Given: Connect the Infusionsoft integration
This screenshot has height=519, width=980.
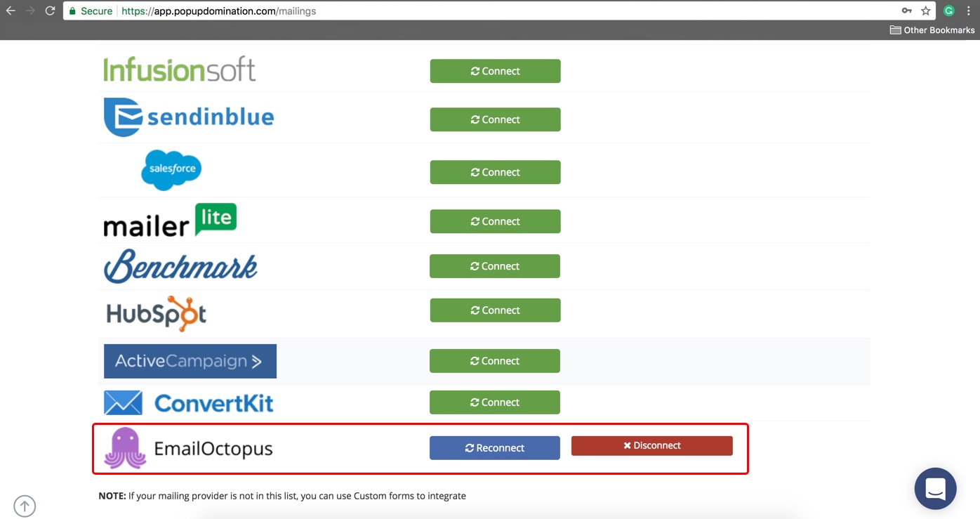Looking at the screenshot, I should click(x=495, y=71).
